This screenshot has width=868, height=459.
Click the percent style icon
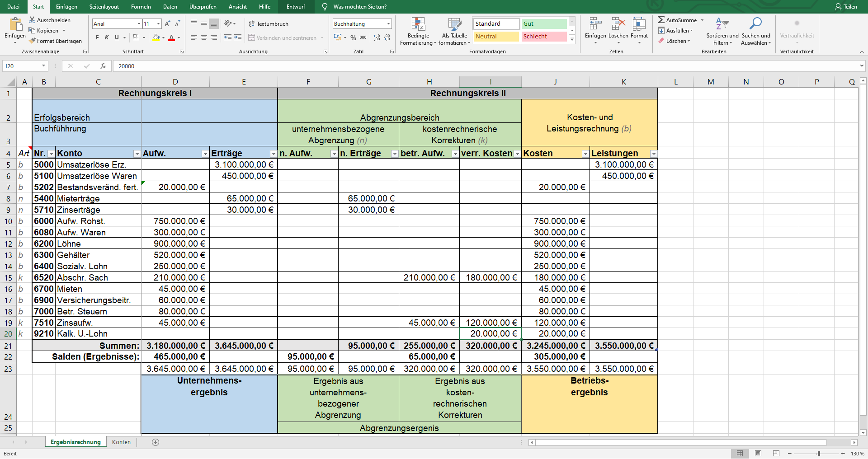point(353,38)
